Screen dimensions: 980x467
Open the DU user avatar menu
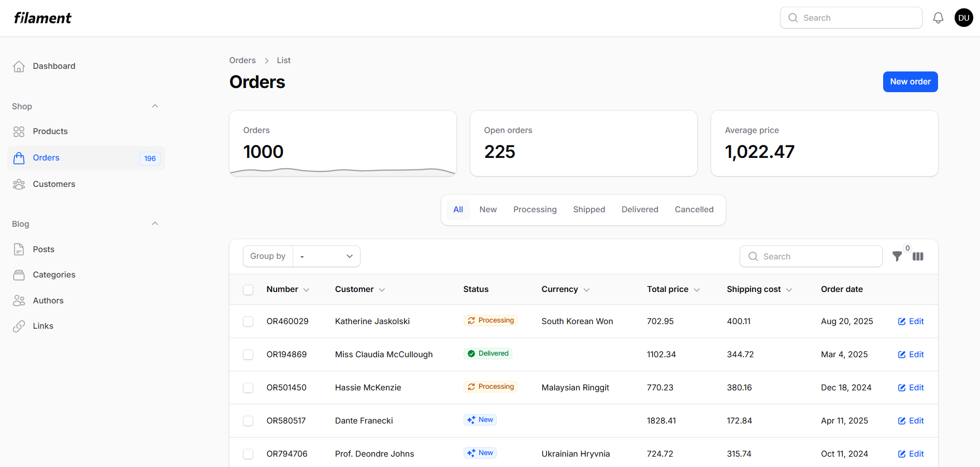click(x=963, y=18)
